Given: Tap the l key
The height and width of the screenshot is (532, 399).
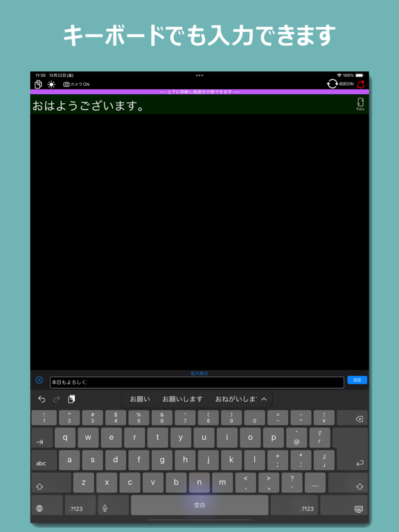Looking at the screenshot, I should [x=254, y=461].
